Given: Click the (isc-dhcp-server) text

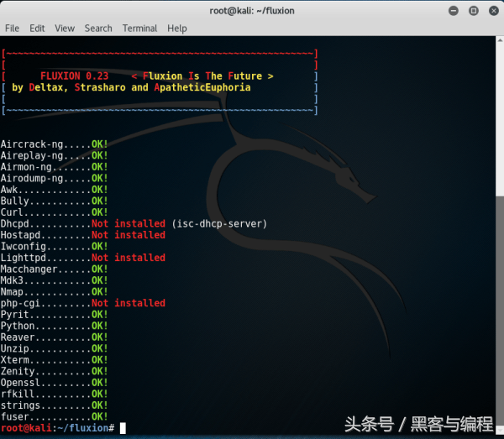Looking at the screenshot, I should [x=219, y=224].
